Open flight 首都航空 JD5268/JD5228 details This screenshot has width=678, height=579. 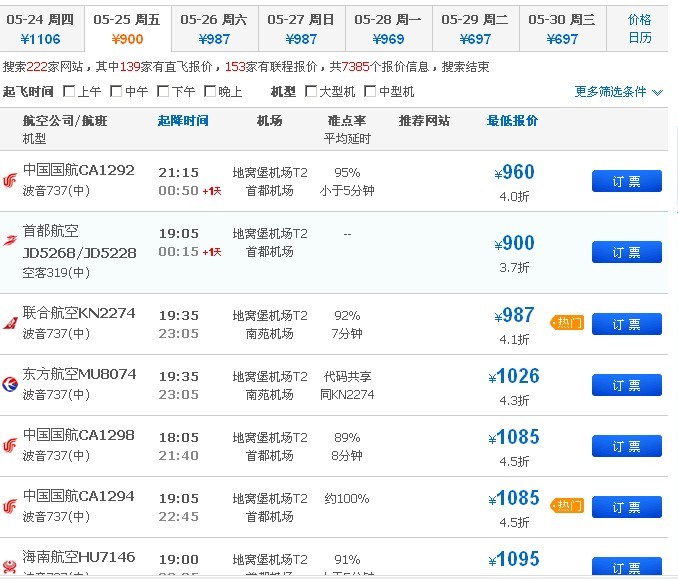tap(80, 242)
